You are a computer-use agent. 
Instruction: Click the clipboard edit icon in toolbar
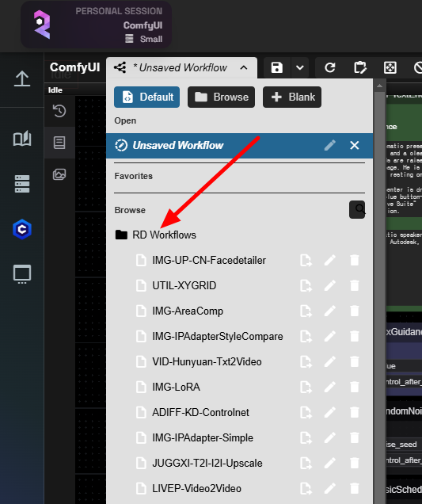click(x=360, y=68)
